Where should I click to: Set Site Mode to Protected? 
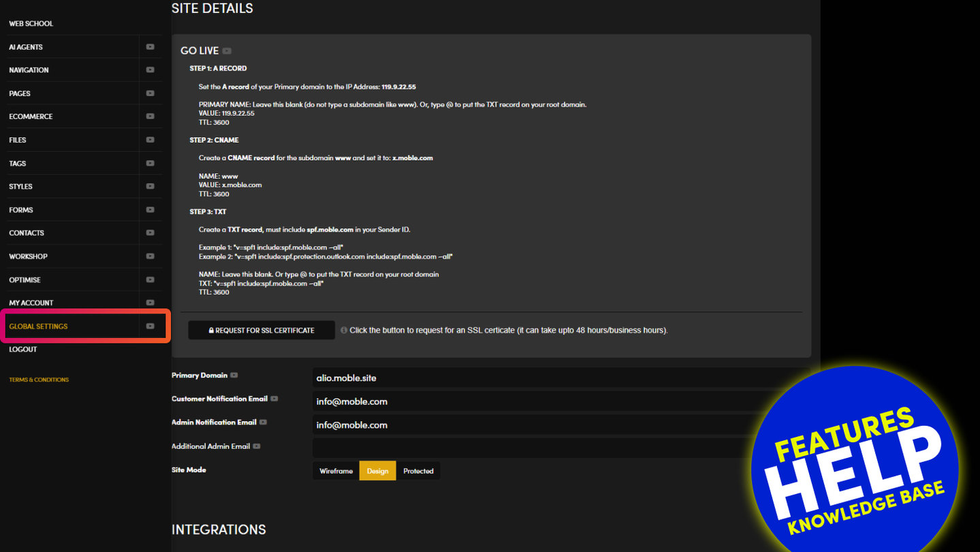418,471
